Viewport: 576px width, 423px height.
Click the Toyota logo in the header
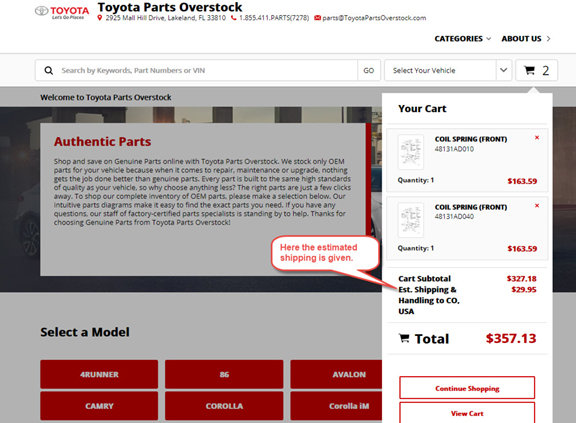[x=62, y=12]
